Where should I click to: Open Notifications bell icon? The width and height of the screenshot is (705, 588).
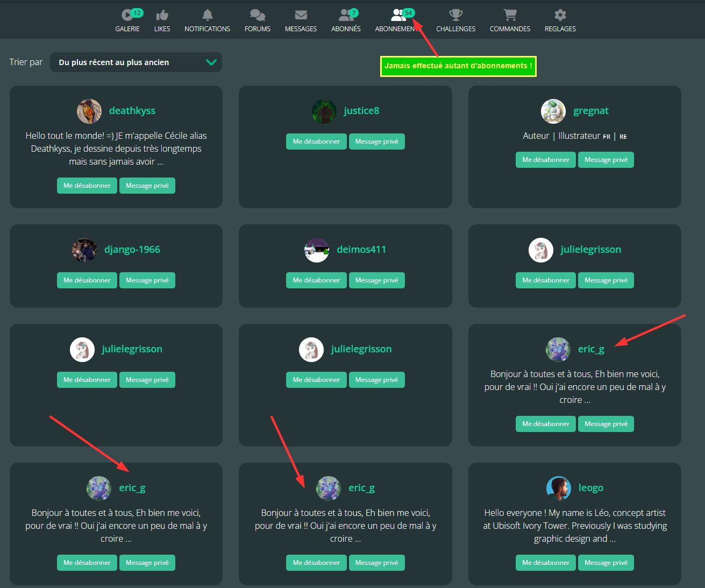pyautogui.click(x=207, y=16)
